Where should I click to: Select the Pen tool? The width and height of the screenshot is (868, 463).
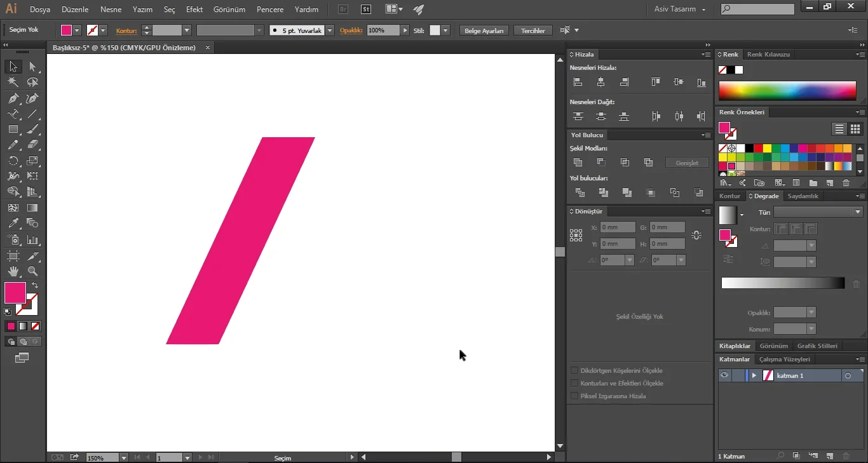[x=13, y=98]
